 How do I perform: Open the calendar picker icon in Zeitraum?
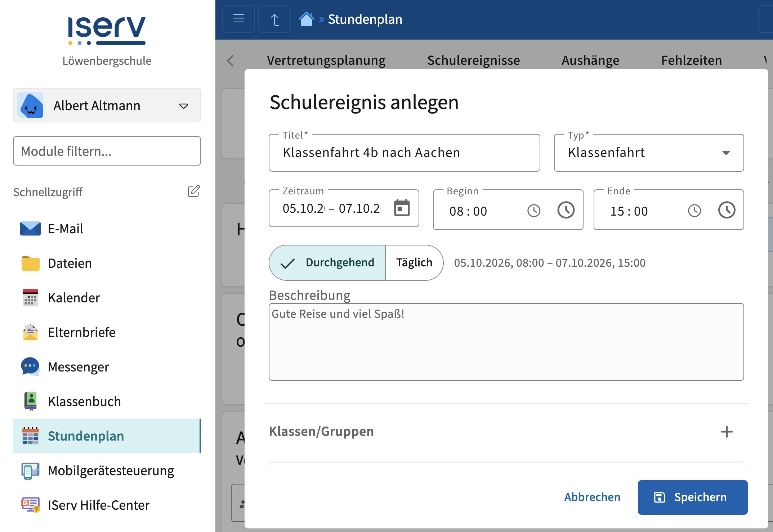tap(402, 208)
